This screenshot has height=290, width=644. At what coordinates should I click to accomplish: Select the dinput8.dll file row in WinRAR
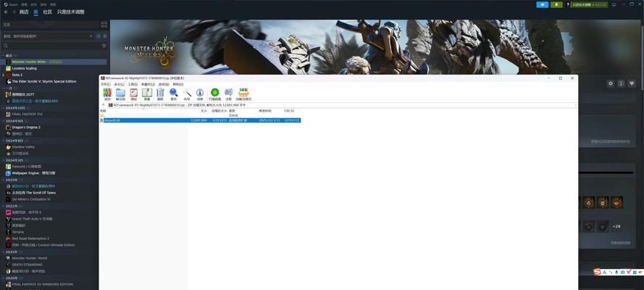click(200, 120)
